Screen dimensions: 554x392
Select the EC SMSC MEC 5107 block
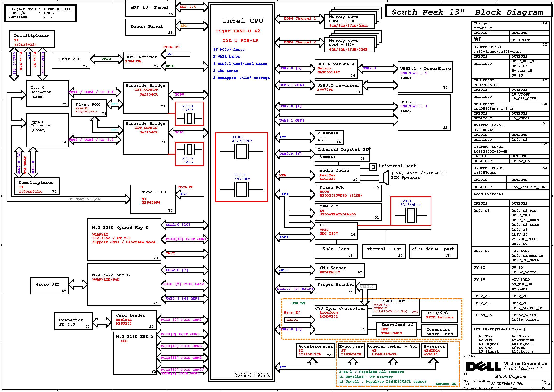336,231
